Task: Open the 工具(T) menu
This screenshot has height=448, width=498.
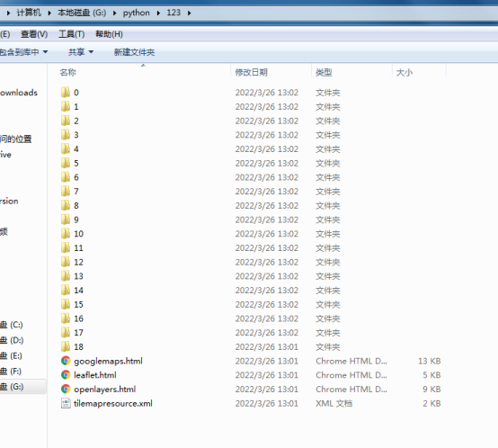Action: point(71,34)
